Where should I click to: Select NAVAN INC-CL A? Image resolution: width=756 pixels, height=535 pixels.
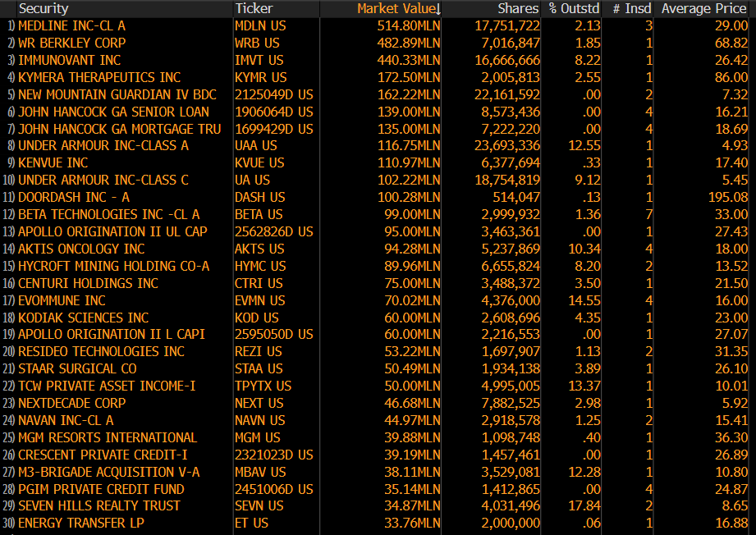click(66, 421)
